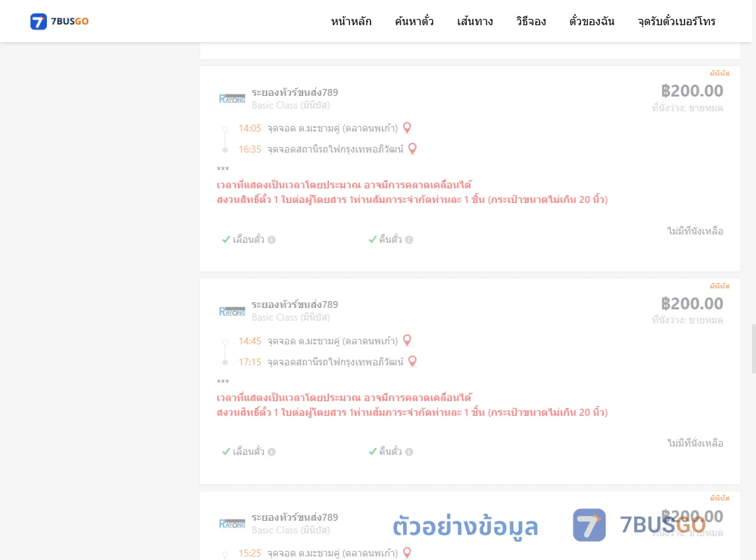Click the Rayong logo on the 14:05 trip
This screenshot has height=560, width=756.
pos(232,99)
